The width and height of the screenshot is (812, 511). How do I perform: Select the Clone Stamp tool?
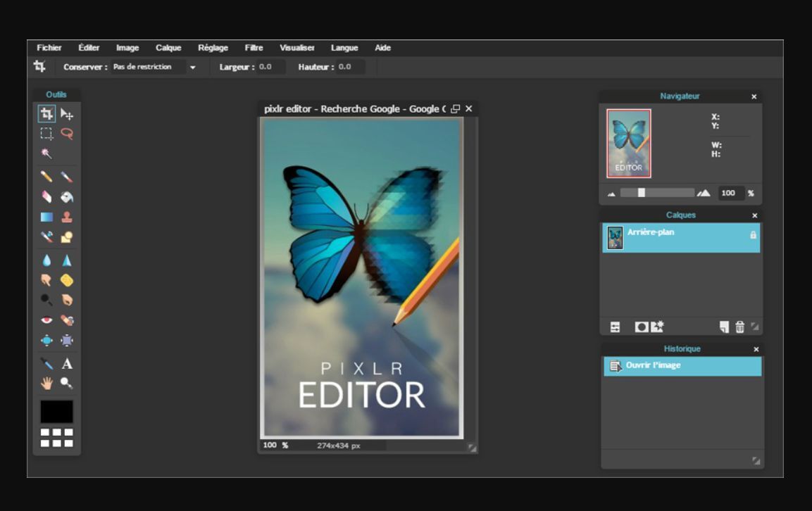coord(67,217)
